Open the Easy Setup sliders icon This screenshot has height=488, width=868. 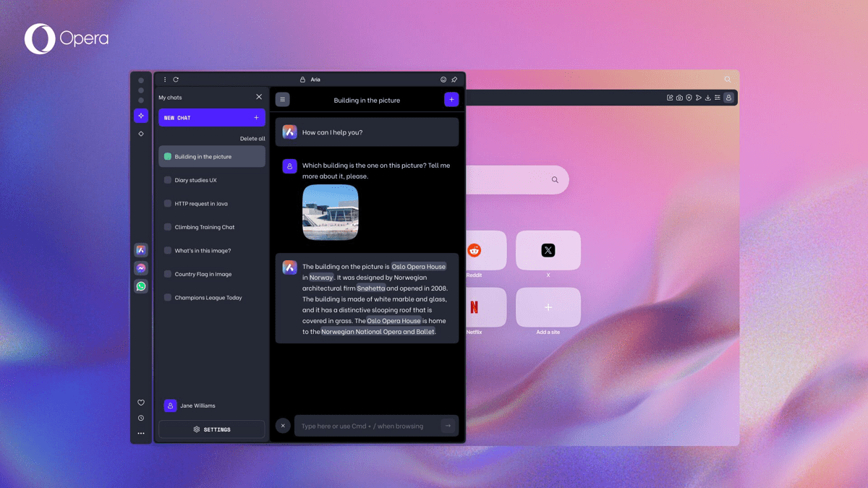click(717, 98)
